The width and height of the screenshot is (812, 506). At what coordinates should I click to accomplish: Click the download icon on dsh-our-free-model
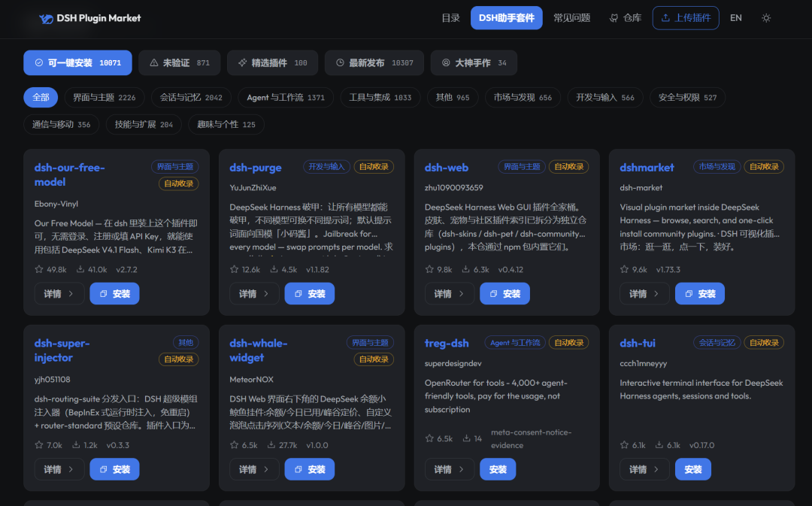tap(80, 269)
